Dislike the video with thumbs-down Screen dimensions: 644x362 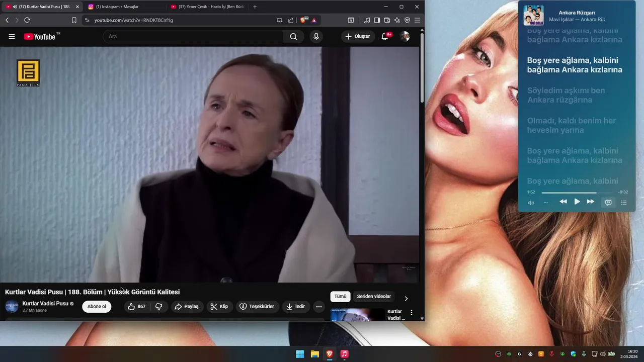(x=159, y=306)
